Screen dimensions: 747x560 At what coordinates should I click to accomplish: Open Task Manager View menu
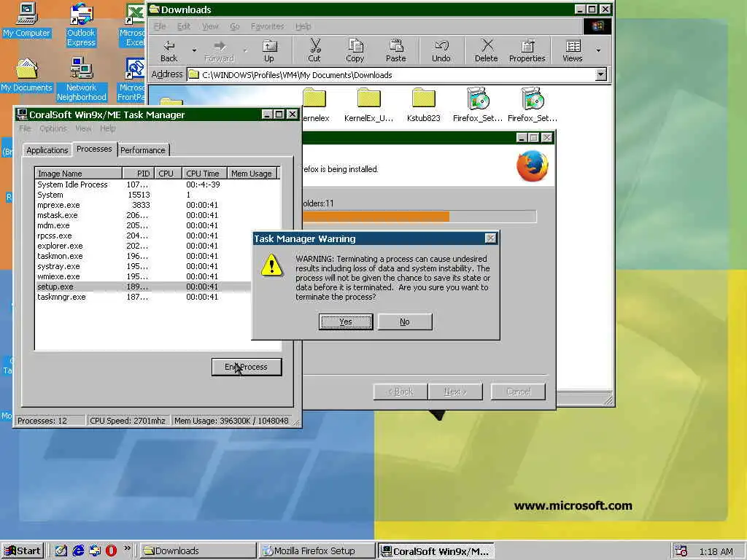83,128
